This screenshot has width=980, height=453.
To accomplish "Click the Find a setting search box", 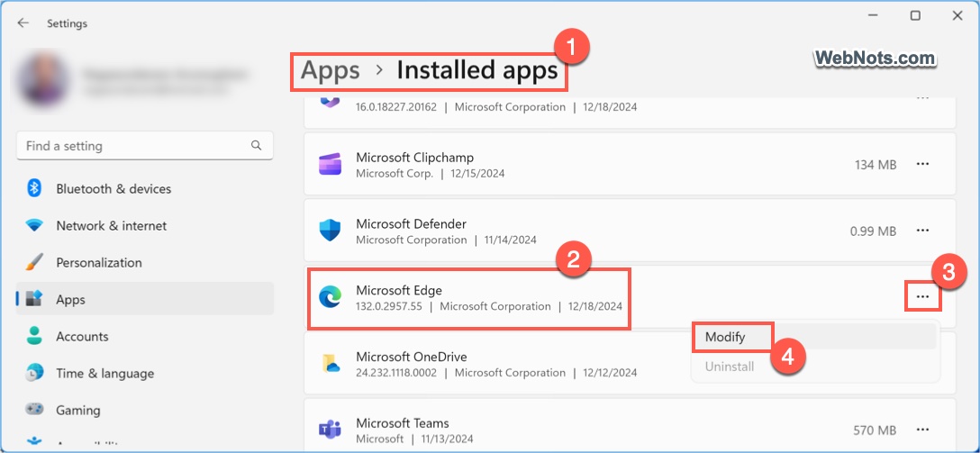I will [145, 146].
